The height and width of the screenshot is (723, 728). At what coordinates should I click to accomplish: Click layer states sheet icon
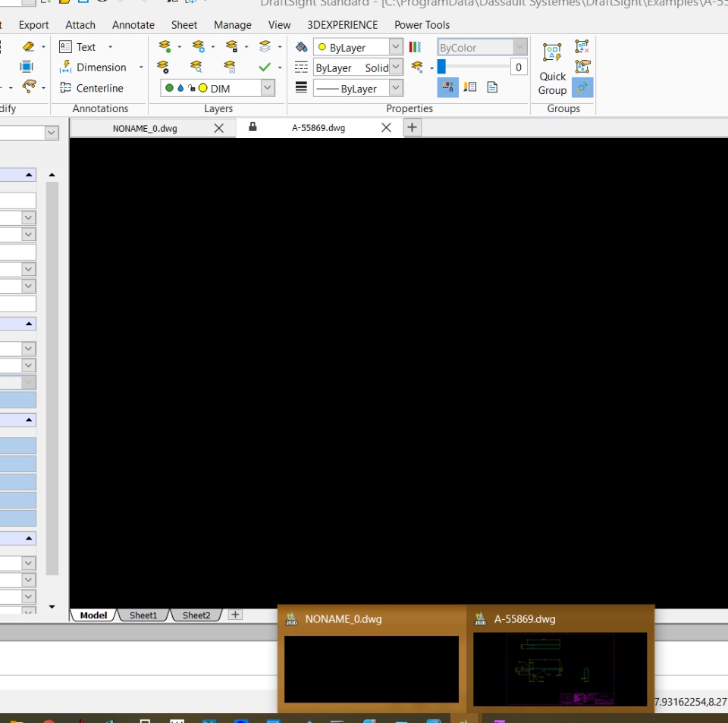230,67
